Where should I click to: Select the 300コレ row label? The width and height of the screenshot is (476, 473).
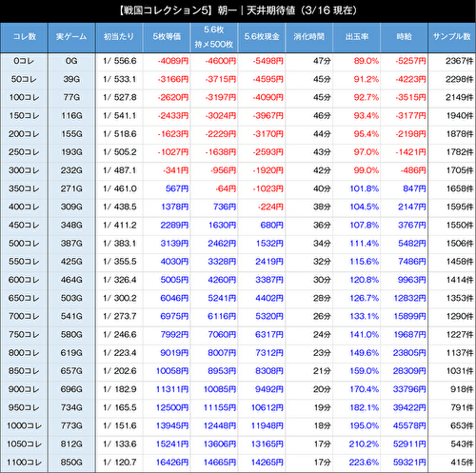point(24,170)
